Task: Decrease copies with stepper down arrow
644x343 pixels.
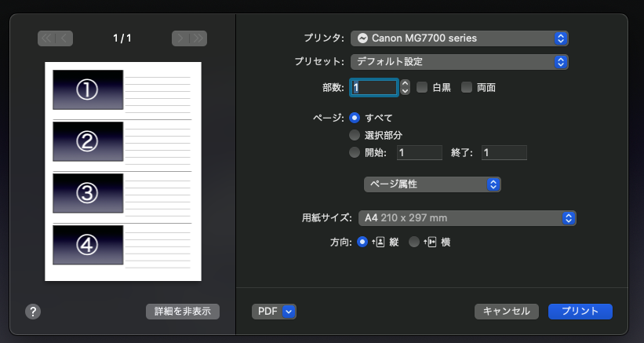Action: 405,91
